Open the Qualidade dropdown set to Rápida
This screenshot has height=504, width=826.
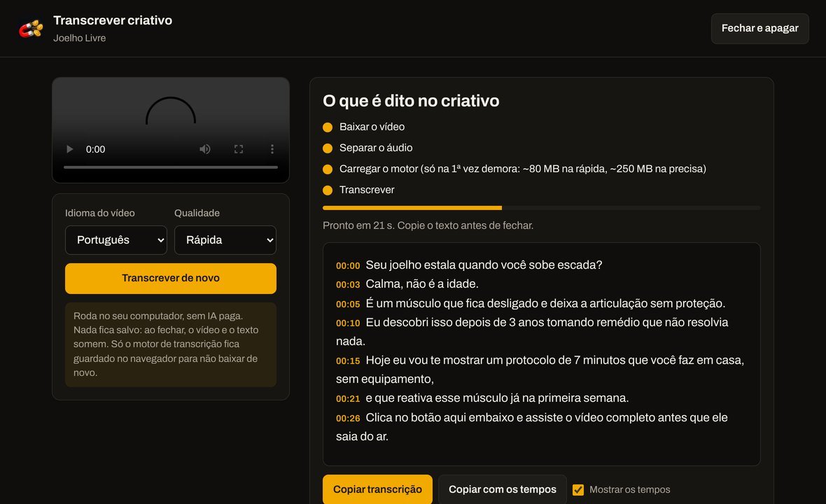pos(225,240)
